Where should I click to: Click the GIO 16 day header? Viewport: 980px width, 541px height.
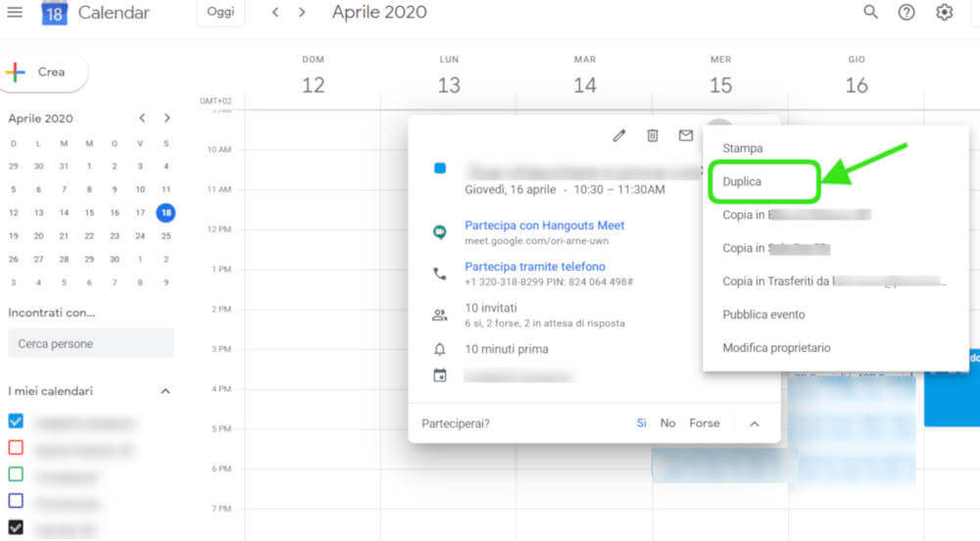tap(857, 74)
